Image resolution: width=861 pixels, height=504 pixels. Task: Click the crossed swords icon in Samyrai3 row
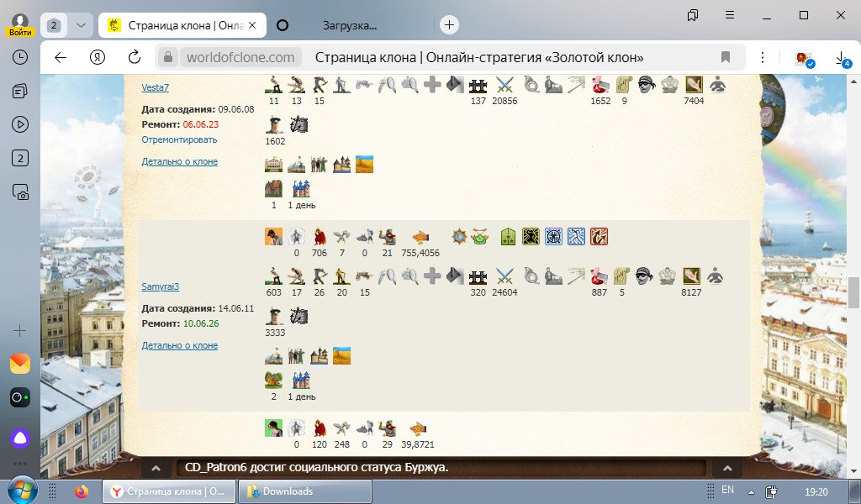(504, 276)
